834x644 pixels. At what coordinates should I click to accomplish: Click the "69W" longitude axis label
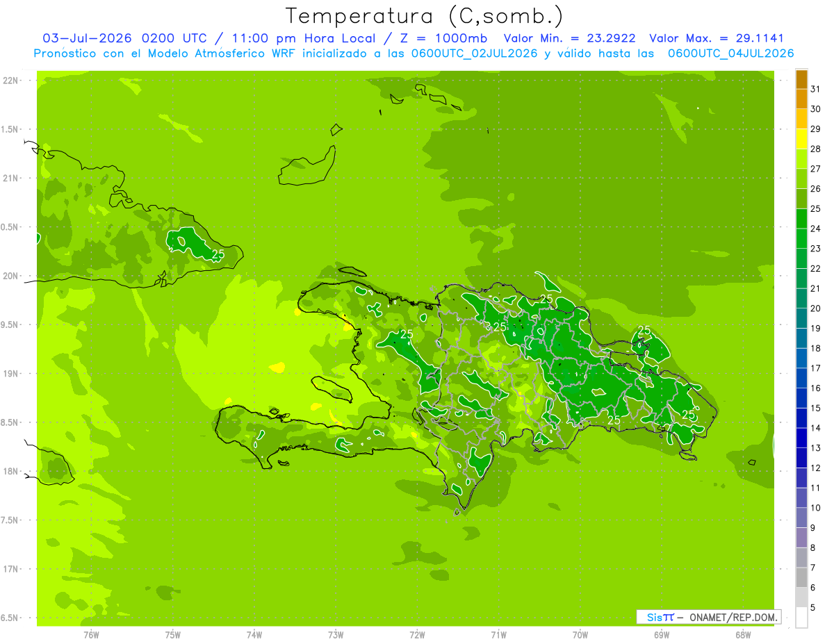(x=662, y=635)
